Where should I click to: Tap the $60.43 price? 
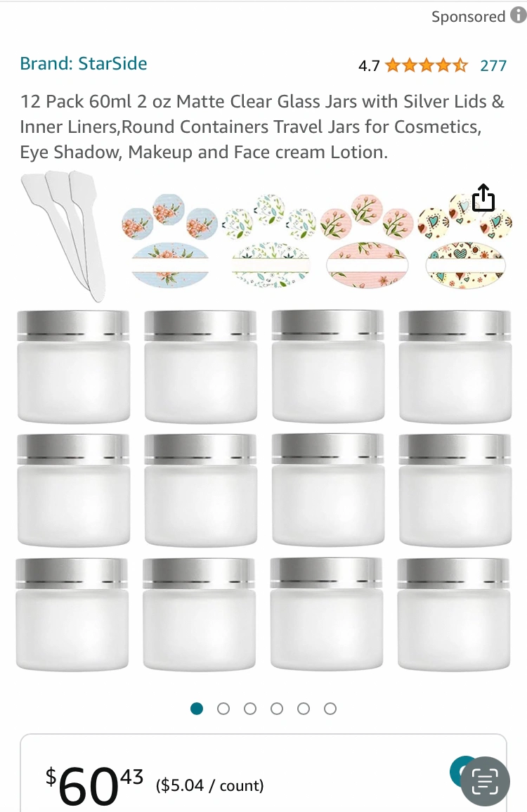pos(94,785)
